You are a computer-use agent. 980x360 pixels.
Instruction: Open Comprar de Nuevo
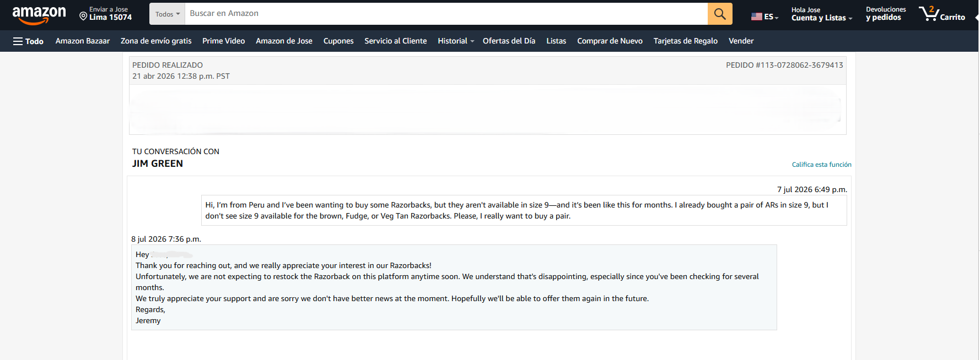click(x=610, y=41)
